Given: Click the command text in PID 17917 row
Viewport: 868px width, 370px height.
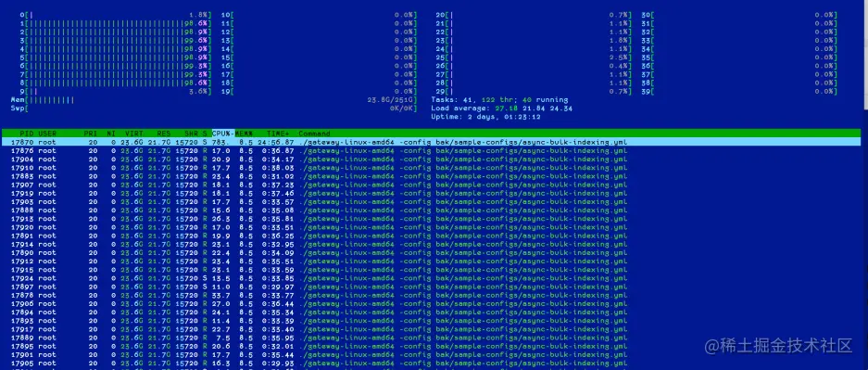Looking at the screenshot, I should (463, 329).
